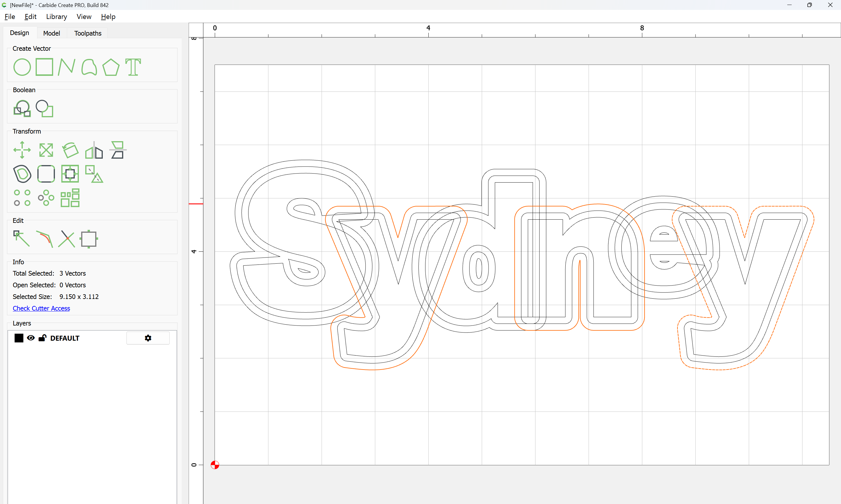
Task: Click the Move transform tool
Action: click(22, 150)
